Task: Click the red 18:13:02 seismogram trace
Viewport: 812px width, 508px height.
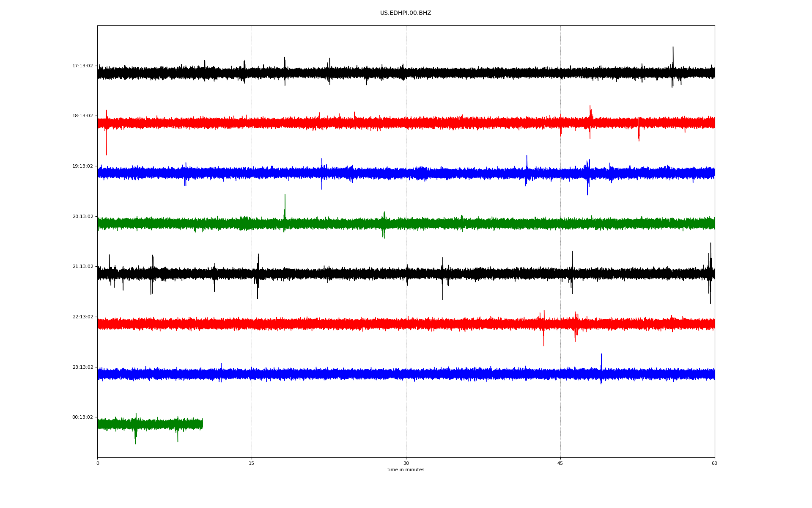Action: pos(406,123)
